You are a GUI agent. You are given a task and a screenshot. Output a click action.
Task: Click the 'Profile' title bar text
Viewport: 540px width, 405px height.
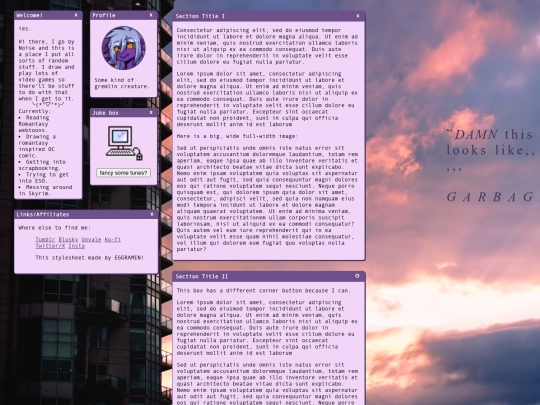(104, 15)
